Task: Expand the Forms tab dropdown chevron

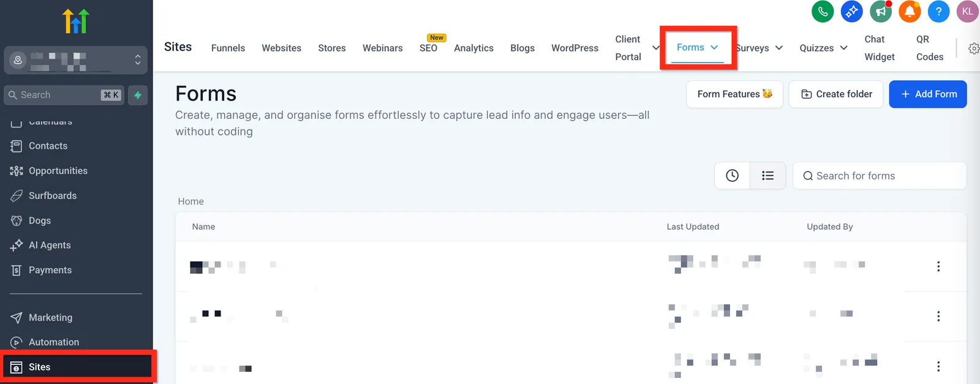Action: (x=714, y=47)
